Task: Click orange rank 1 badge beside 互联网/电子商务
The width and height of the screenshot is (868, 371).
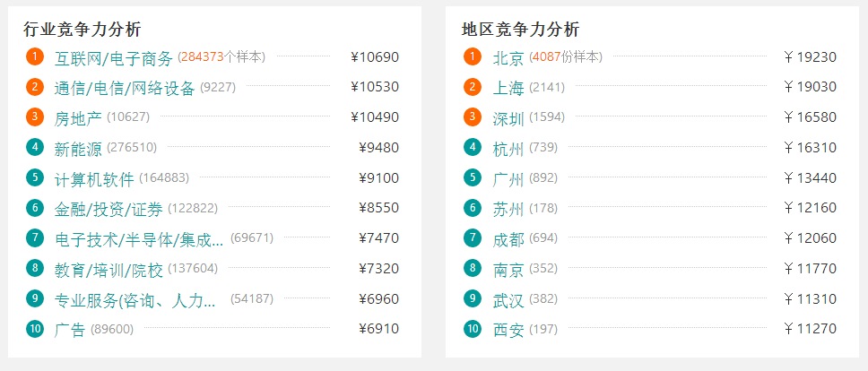Action: [x=35, y=56]
